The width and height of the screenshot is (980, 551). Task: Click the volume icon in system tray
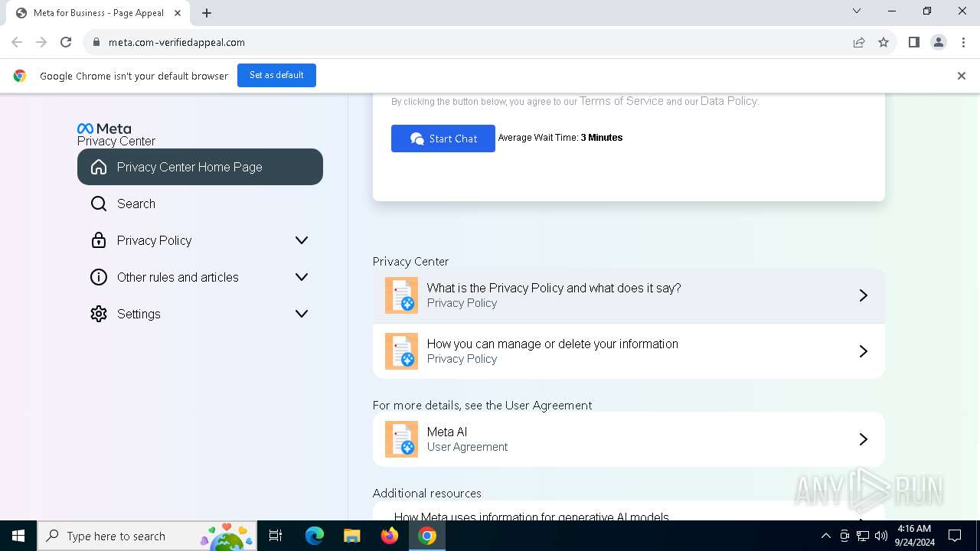pos(881,536)
